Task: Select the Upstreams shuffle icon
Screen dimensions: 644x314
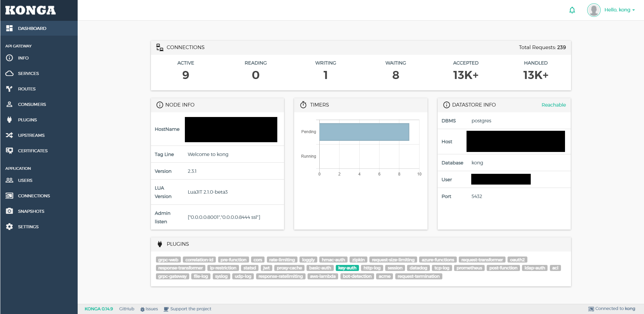Action: pyautogui.click(x=9, y=135)
